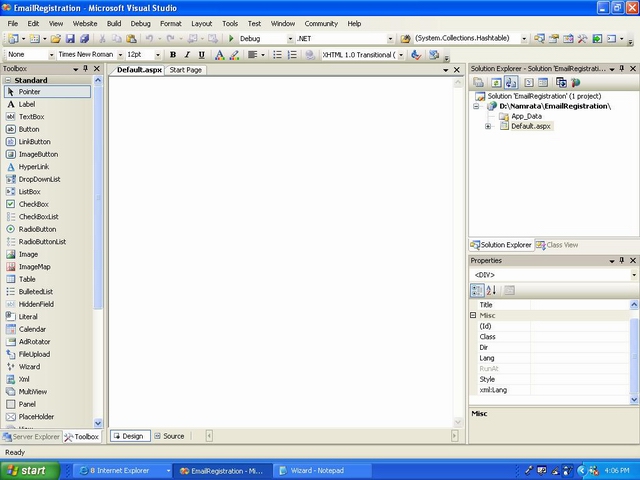Collapse the Misc category in Properties
The height and width of the screenshot is (480, 640).
(x=473, y=316)
